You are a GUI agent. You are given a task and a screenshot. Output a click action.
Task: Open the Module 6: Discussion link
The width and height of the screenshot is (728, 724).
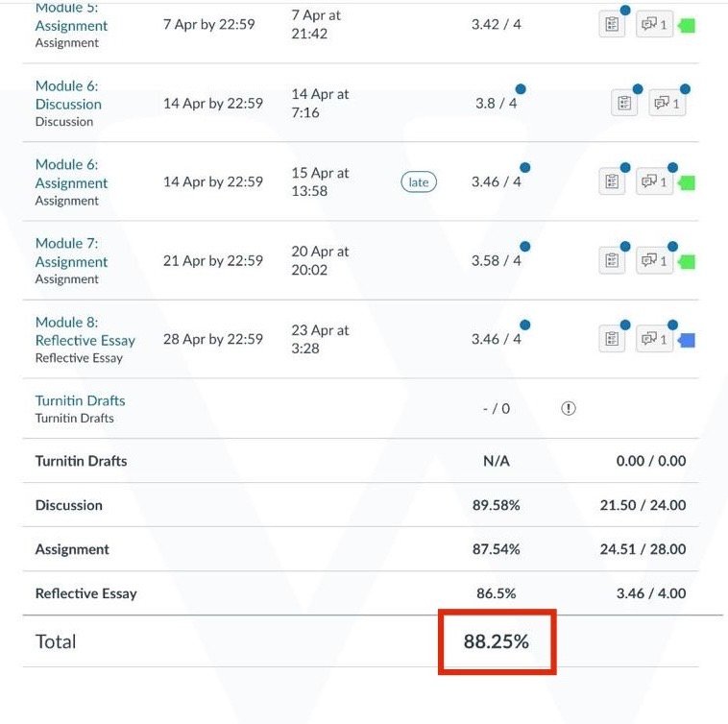(68, 95)
